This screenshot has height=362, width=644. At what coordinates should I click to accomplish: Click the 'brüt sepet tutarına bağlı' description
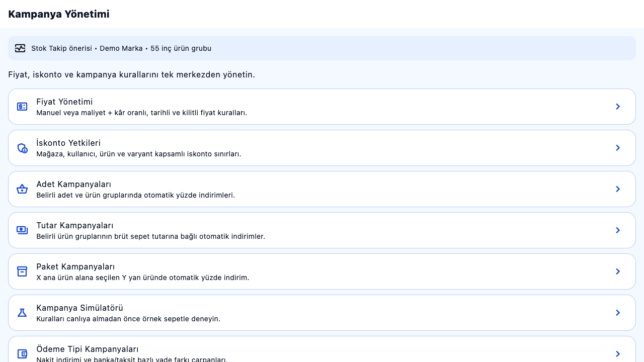(152, 236)
